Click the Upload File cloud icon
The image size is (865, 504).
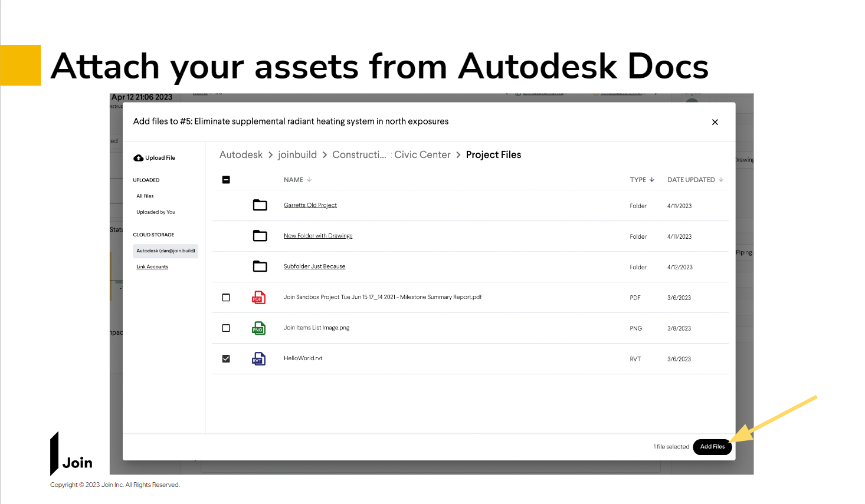[138, 158]
